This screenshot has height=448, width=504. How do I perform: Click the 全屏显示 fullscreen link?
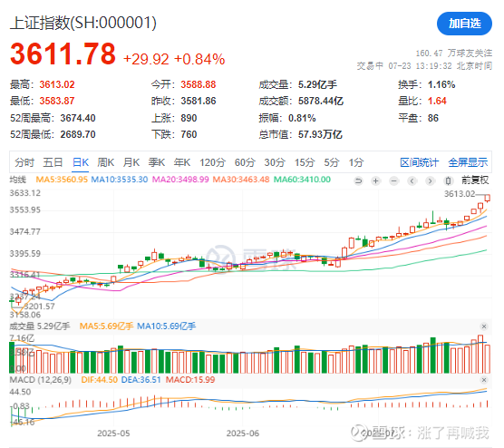[x=468, y=162]
